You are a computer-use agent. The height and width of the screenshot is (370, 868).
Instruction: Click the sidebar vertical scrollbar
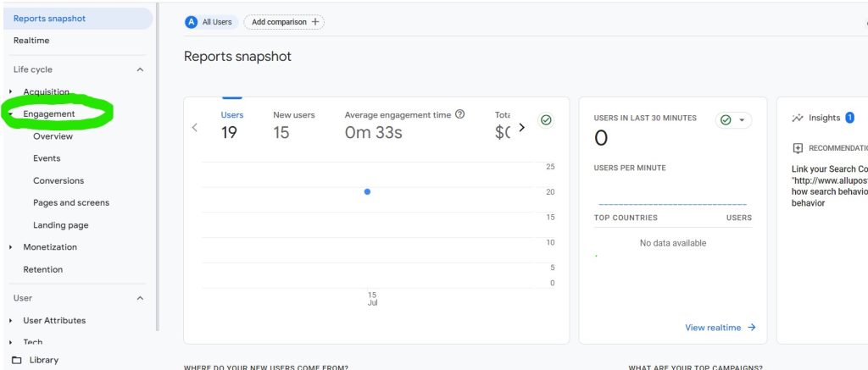[157, 166]
